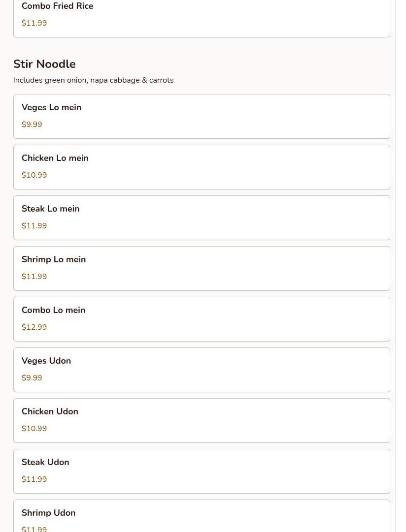Click the $11.99 price under Combo Fried Rice
This screenshot has width=406, height=532.
pos(34,23)
